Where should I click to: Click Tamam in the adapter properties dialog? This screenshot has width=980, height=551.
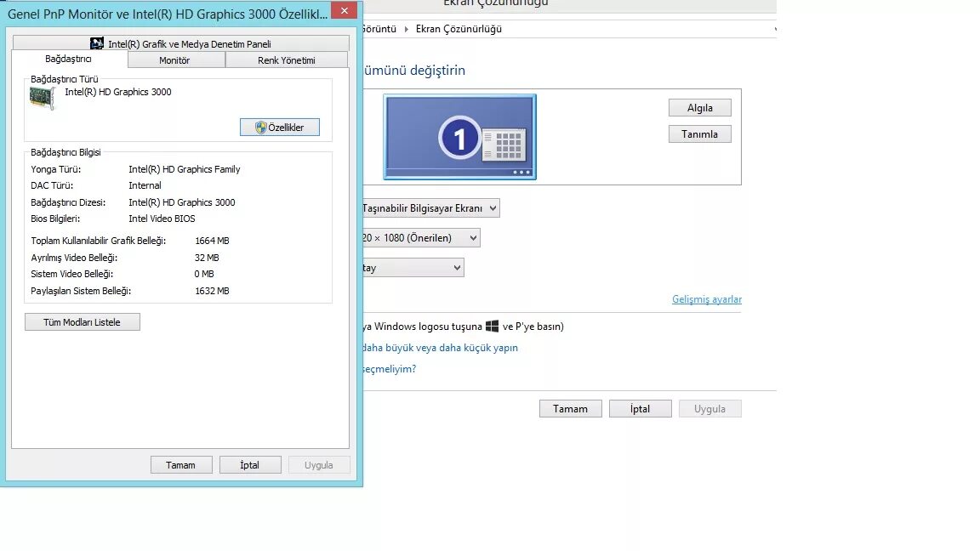[x=180, y=465]
